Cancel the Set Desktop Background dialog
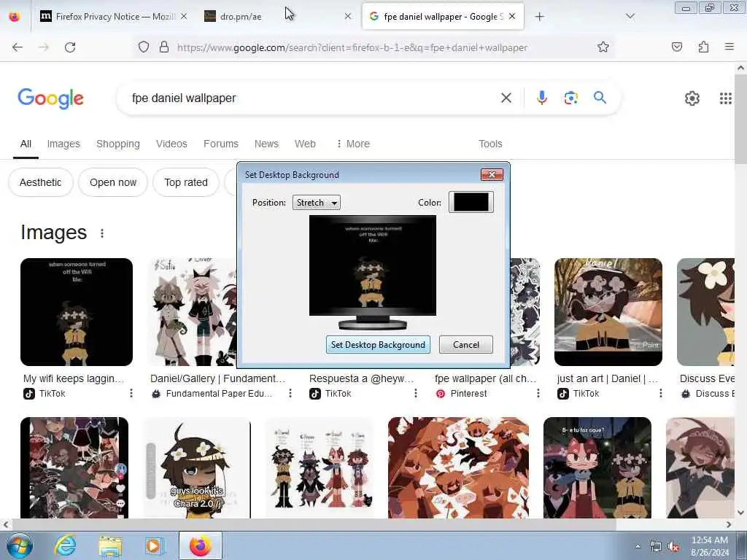Screen dimensions: 747x560 pyautogui.click(x=466, y=345)
